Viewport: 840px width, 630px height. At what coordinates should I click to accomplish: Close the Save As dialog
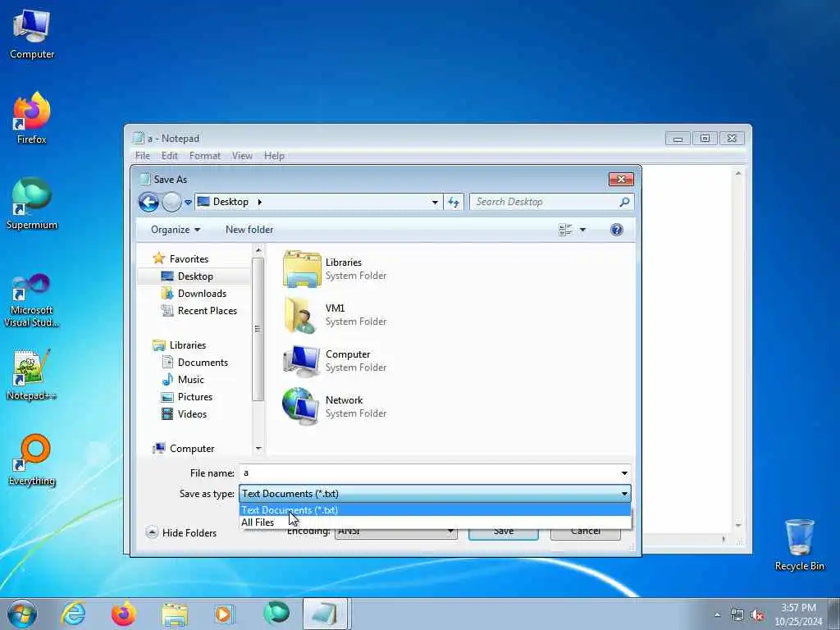[x=622, y=180]
